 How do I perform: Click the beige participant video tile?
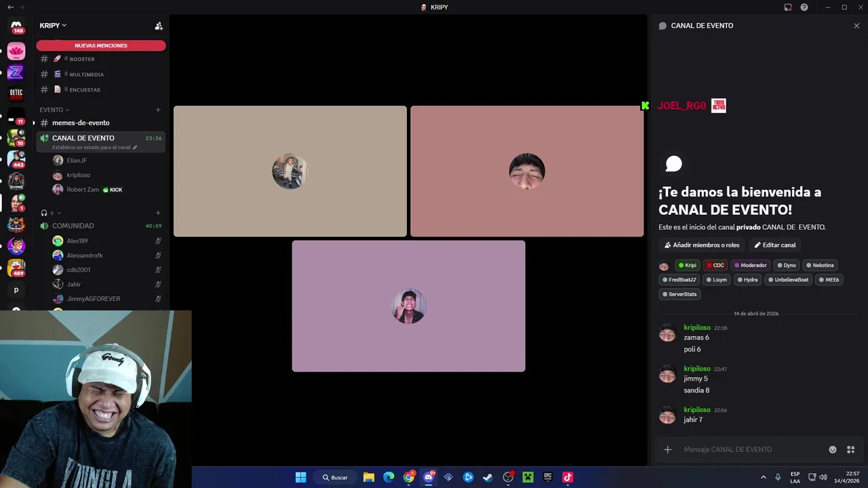290,171
